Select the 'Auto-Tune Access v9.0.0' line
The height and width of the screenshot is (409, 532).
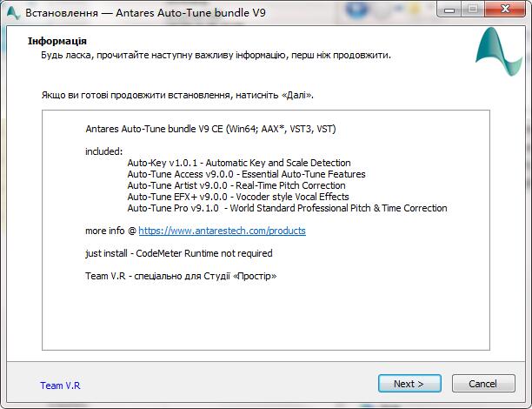coord(246,174)
